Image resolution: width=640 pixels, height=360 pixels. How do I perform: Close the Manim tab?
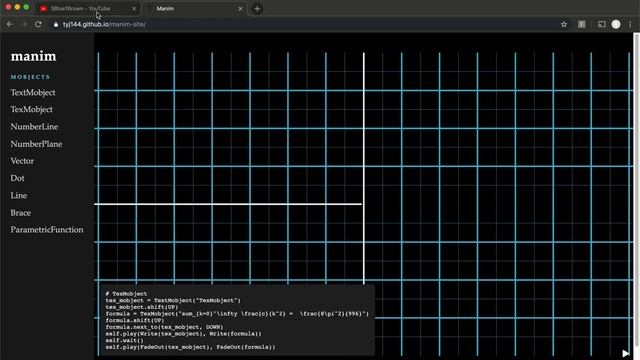(x=240, y=9)
